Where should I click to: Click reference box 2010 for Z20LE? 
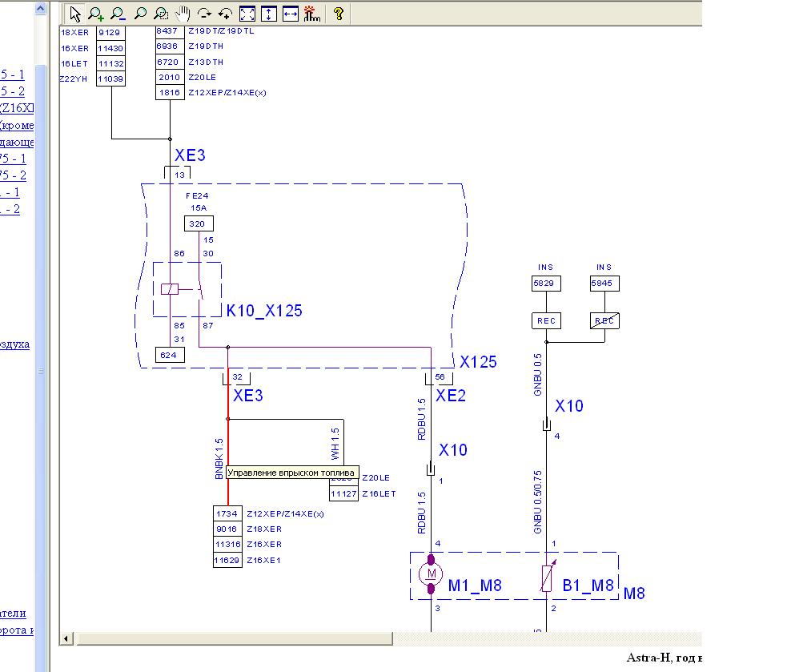point(170,77)
